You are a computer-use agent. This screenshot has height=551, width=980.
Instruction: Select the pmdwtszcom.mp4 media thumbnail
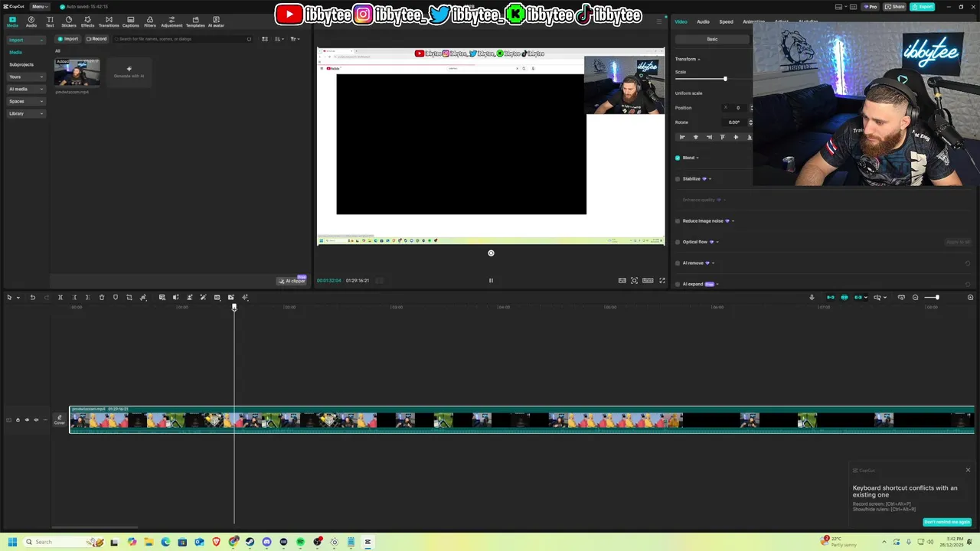(x=77, y=72)
